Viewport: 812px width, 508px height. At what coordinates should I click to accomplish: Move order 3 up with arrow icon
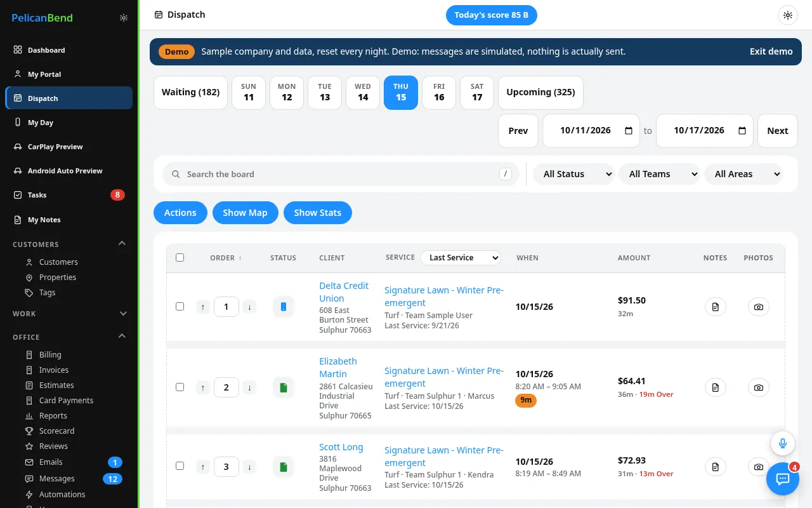click(x=203, y=467)
